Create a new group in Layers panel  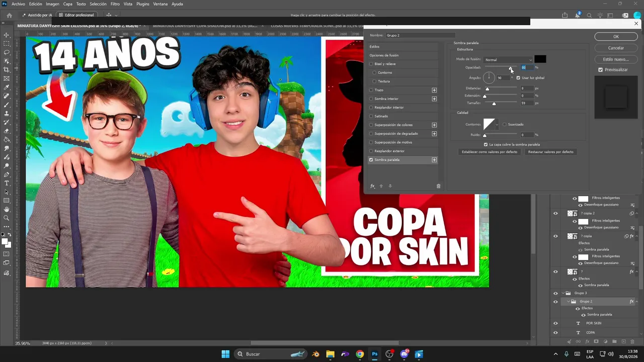coord(614,342)
